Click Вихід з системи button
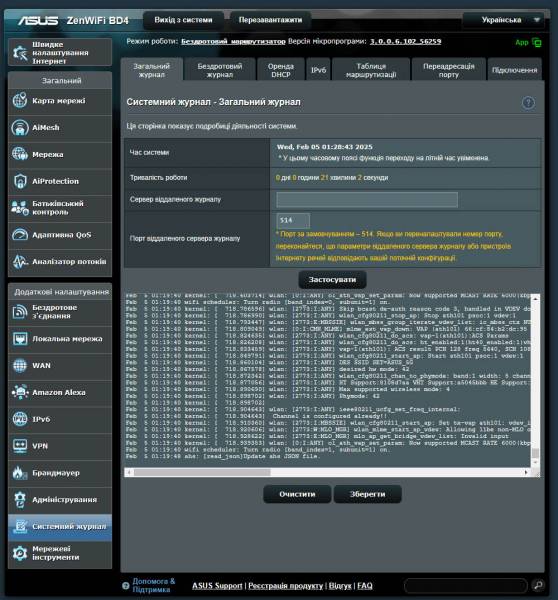Image resolution: width=558 pixels, height=600 pixels. click(183, 20)
